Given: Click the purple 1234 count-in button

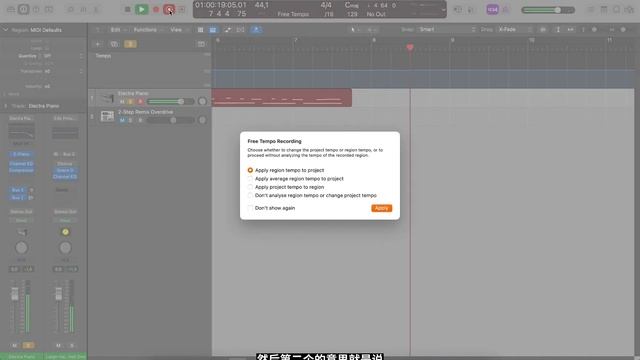Looking at the screenshot, I should click(x=492, y=9).
